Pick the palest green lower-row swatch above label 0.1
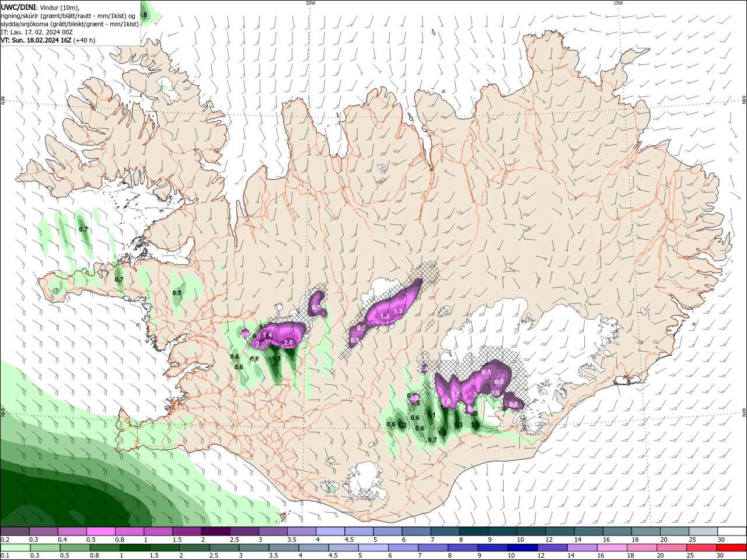Viewport: 747px width, 560px height. [x=15, y=548]
